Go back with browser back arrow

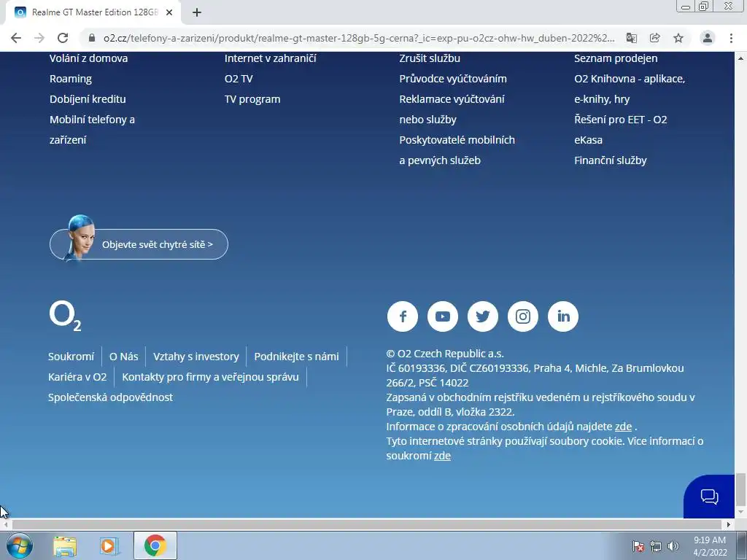16,38
